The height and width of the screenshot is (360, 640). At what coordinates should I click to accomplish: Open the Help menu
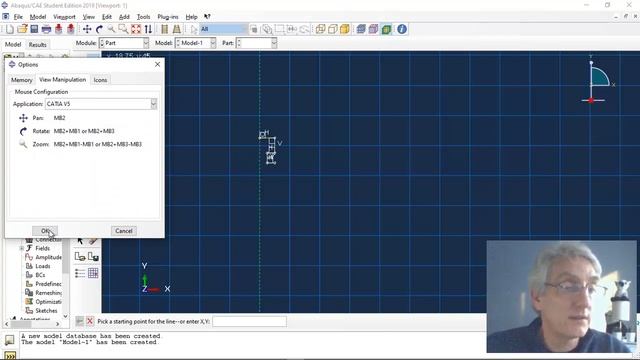coord(191,17)
